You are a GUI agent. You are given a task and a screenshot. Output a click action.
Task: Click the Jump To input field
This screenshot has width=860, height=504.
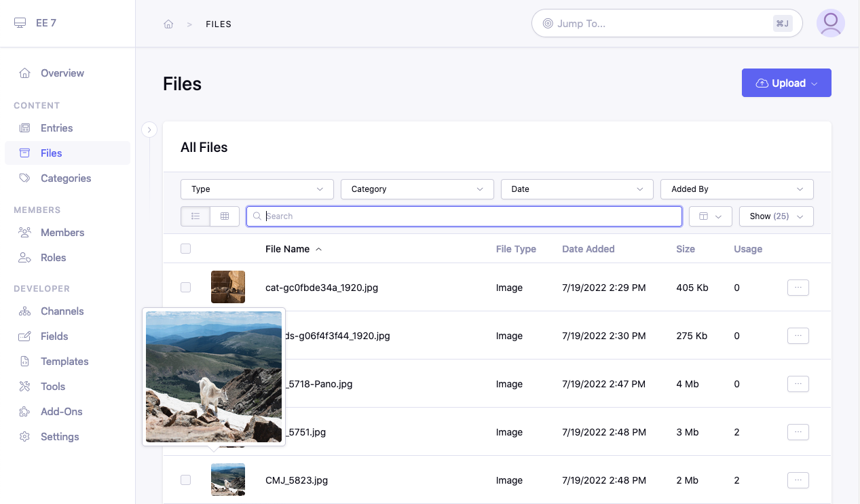(667, 24)
